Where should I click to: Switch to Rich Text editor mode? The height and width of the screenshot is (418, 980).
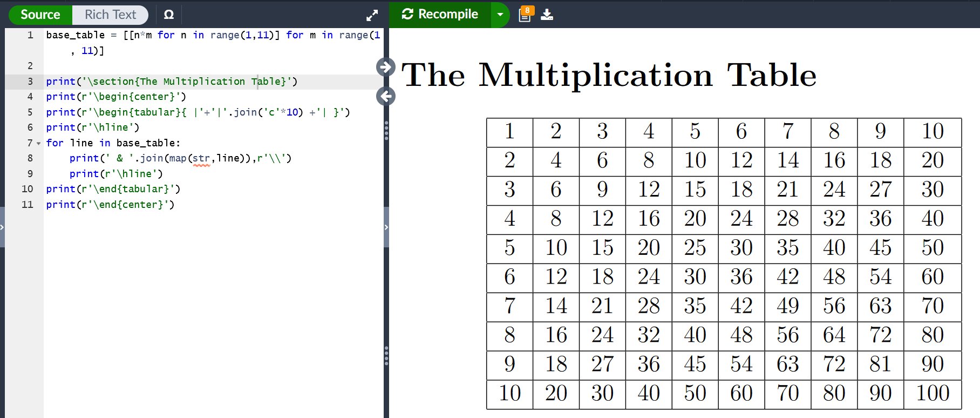110,15
